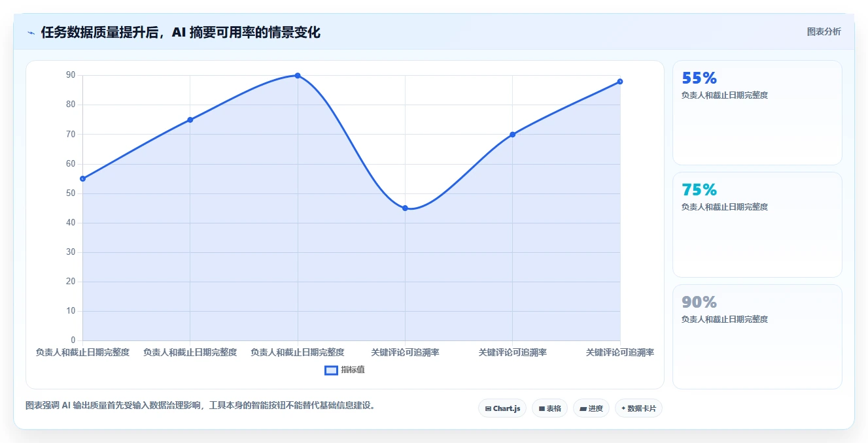The width and height of the screenshot is (868, 443).
Task: Click the 数据卡片 chip
Action: point(638,408)
